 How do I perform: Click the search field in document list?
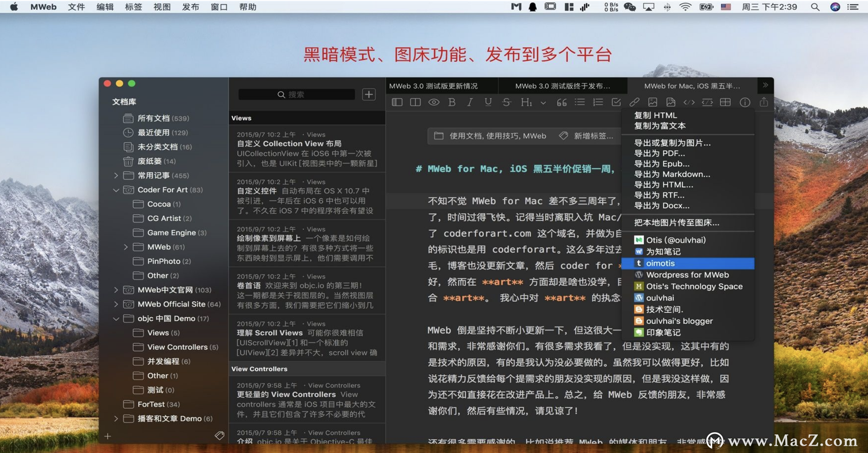tap(297, 94)
